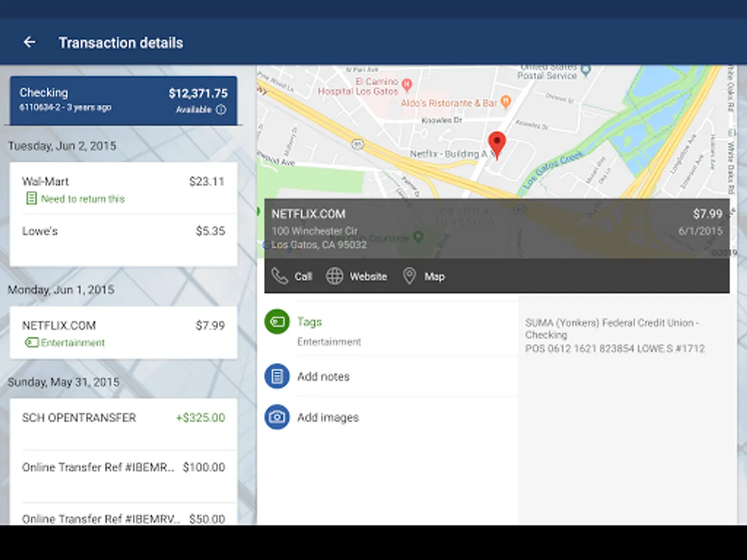747x560 pixels.
Task: Click the NETFLIX.COM title in map overlay
Action: coord(308,214)
